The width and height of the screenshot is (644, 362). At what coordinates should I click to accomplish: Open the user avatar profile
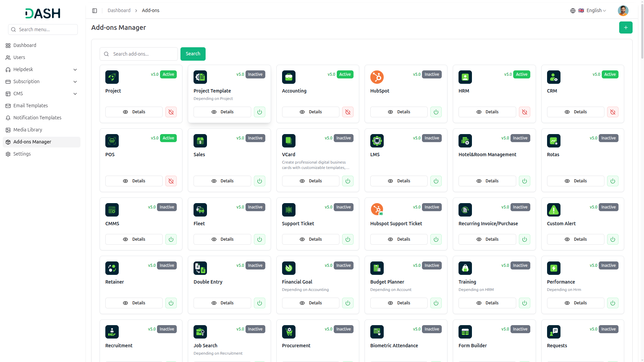point(623,11)
